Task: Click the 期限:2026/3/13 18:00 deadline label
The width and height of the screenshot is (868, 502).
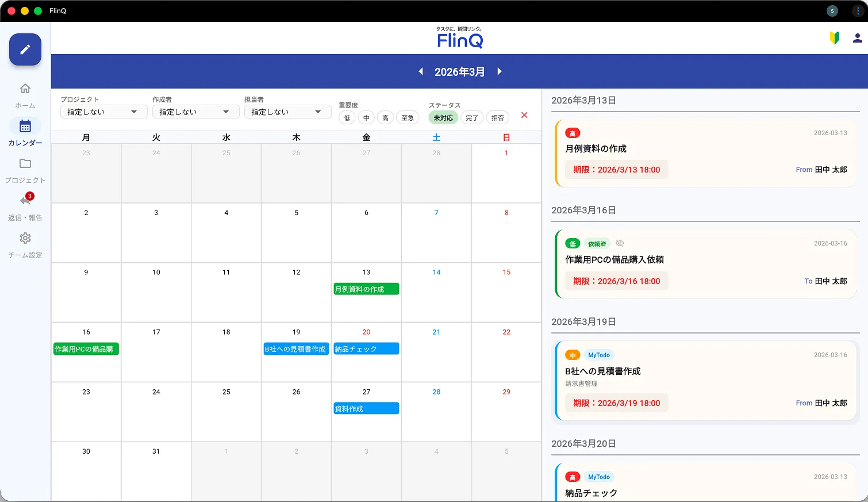Action: tap(616, 170)
